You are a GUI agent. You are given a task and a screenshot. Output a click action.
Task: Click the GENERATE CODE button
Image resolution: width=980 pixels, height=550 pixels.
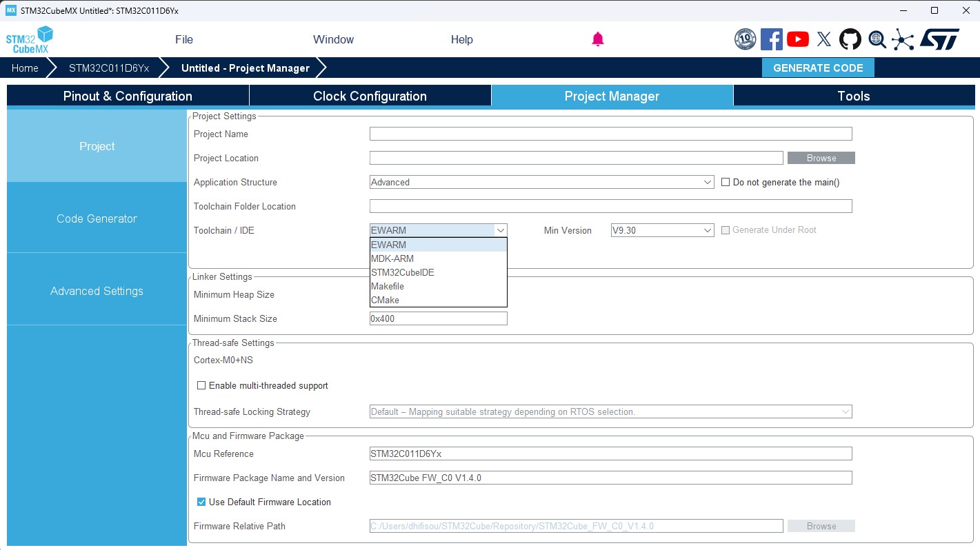[818, 68]
